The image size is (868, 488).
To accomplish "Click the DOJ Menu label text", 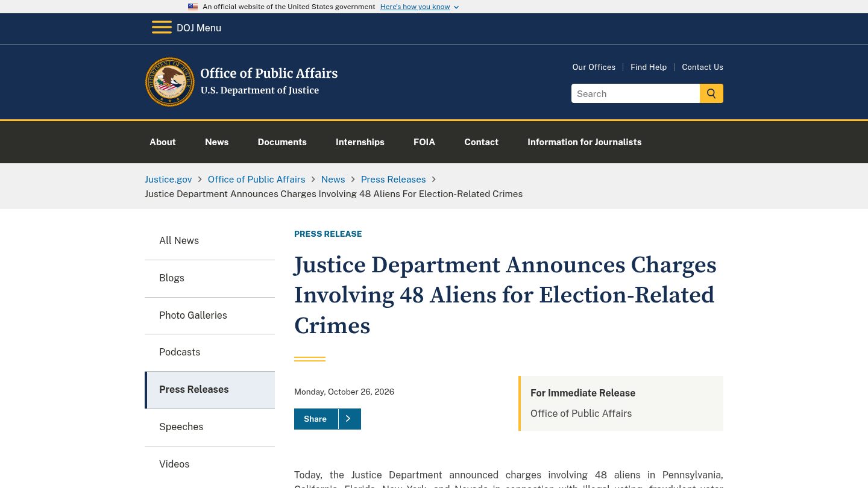I will (x=199, y=28).
